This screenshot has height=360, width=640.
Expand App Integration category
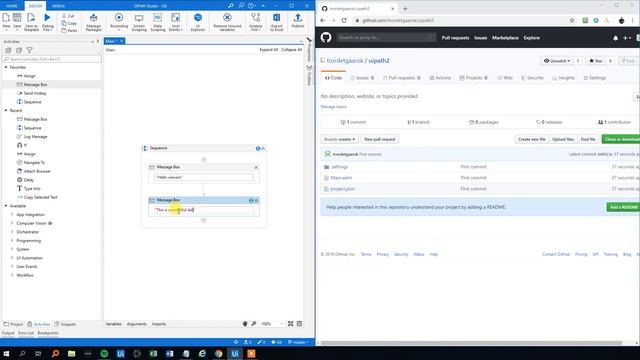[12, 215]
